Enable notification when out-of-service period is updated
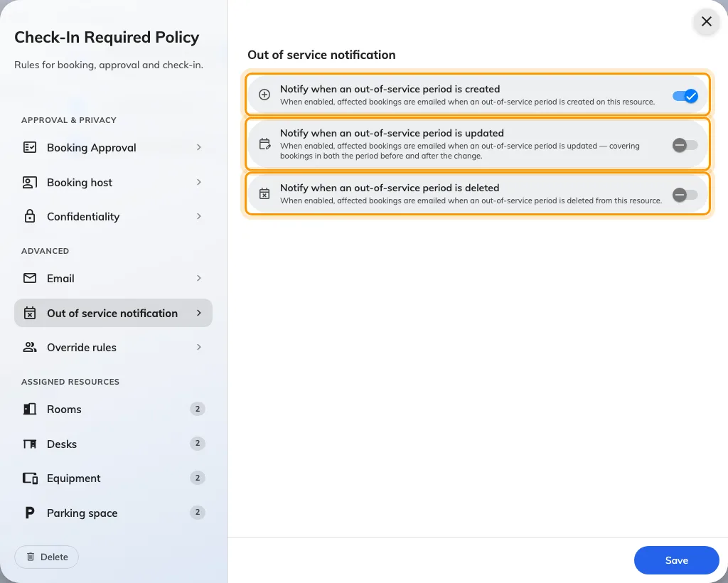 click(685, 145)
